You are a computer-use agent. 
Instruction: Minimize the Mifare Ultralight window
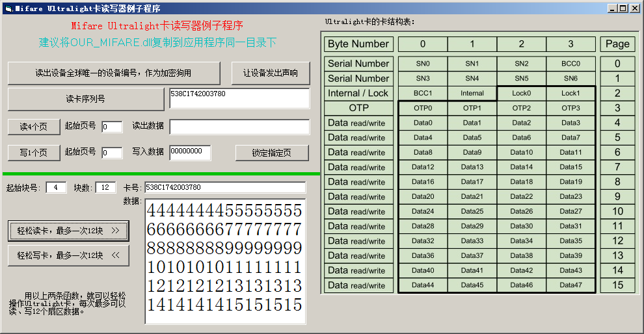[612, 8]
